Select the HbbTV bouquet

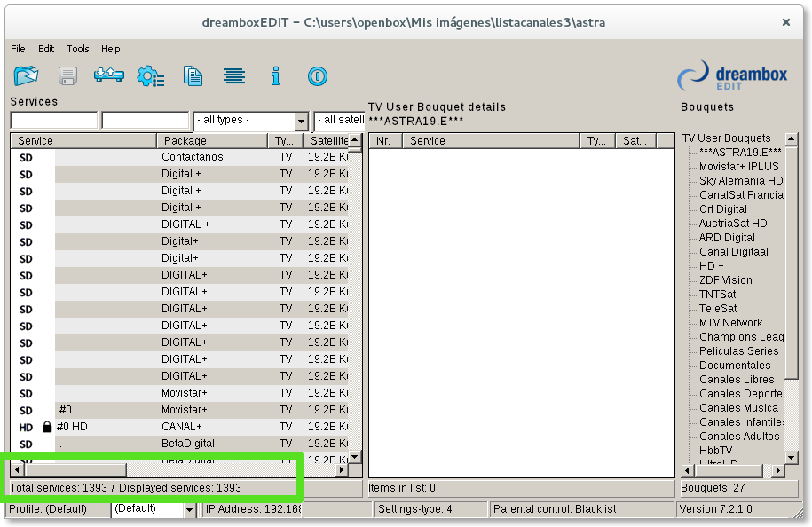715,451
